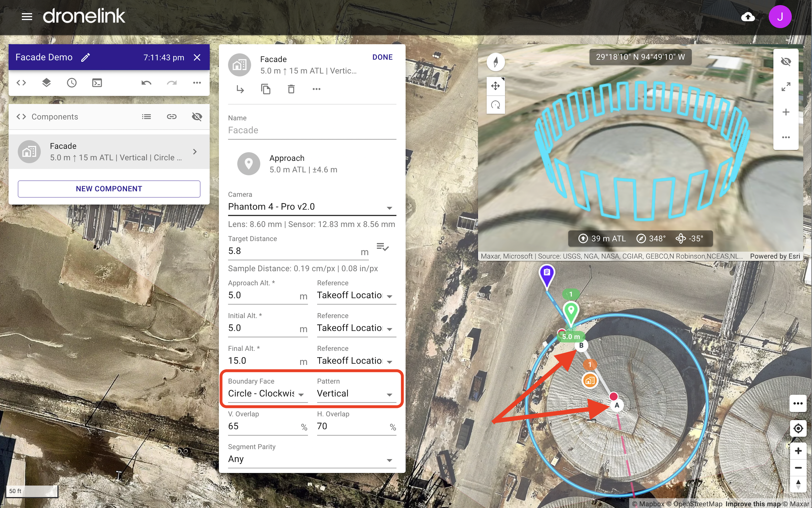This screenshot has height=508, width=812.
Task: Duplicate the Facade component
Action: (x=266, y=89)
